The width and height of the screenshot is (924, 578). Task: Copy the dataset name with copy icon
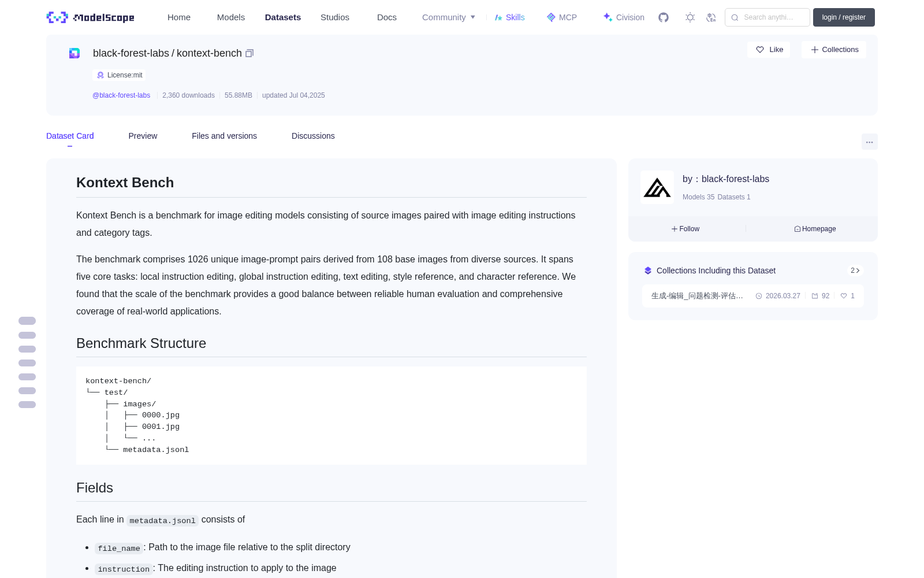249,53
